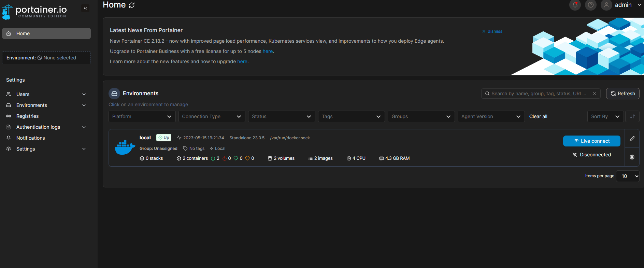Image resolution: width=644 pixels, height=268 pixels.
Task: Click Group: Unassigned label
Action: [158, 149]
